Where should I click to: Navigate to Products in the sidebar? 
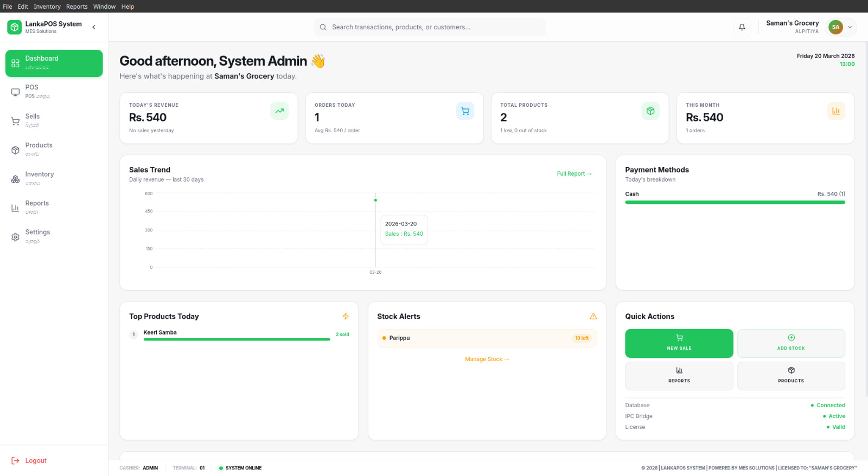tap(54, 150)
